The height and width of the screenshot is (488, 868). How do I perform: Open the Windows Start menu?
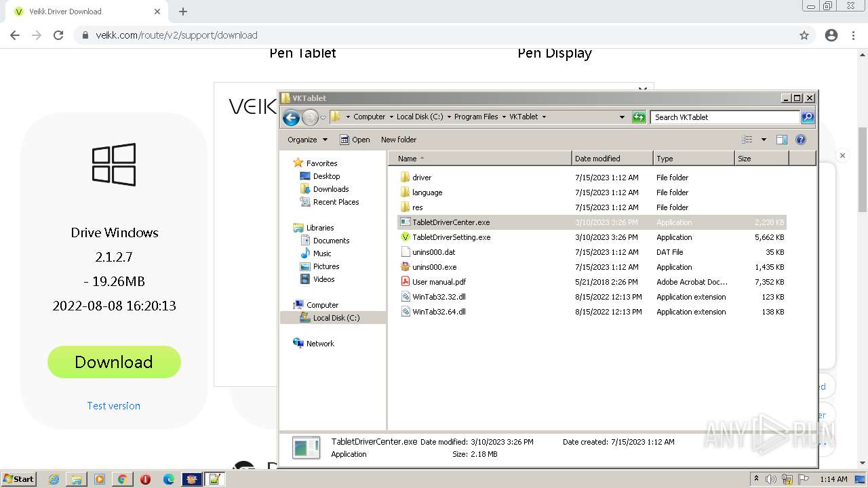pos(18,479)
